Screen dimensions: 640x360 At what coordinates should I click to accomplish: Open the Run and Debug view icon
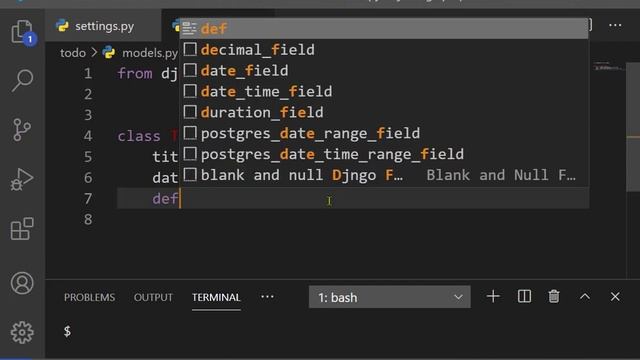coord(22,179)
